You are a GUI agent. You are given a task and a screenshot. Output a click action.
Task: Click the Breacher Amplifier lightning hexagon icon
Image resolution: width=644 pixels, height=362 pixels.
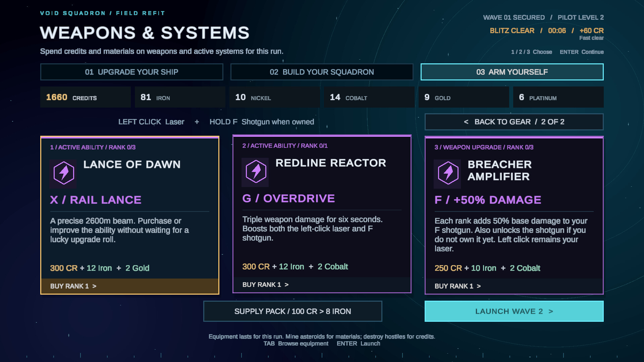(x=448, y=173)
